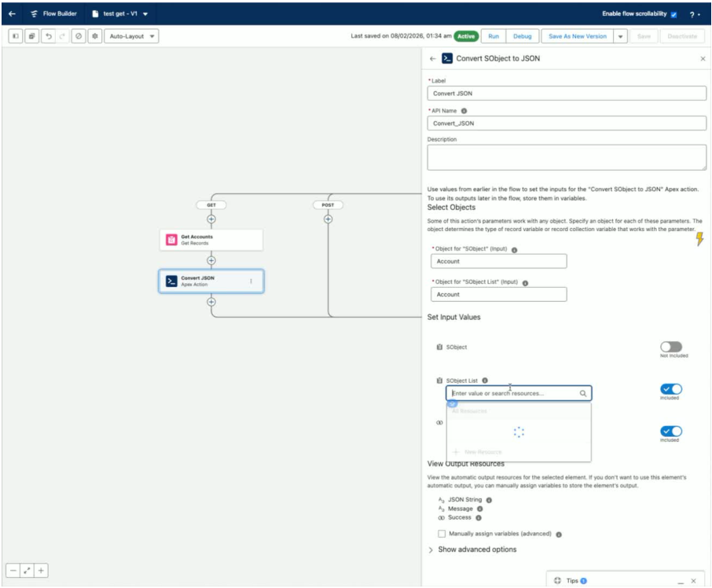Open flow settings gear icon
This screenshot has width=712, height=588.
(95, 36)
